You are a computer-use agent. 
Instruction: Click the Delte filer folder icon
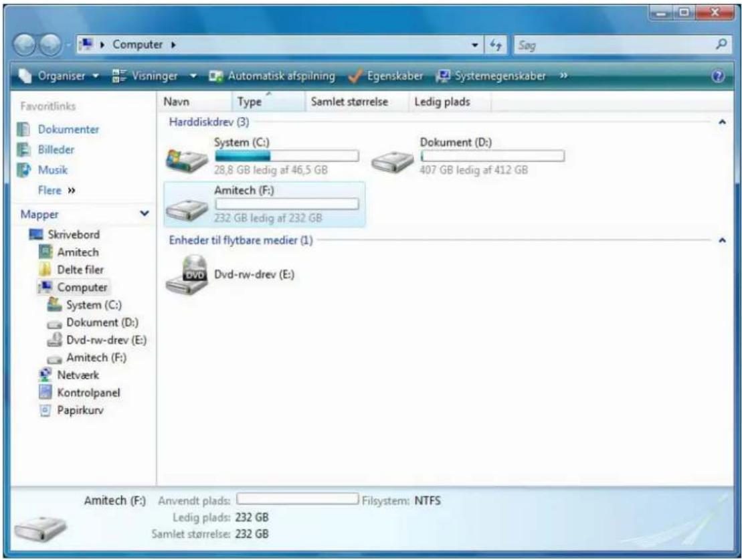(45, 270)
